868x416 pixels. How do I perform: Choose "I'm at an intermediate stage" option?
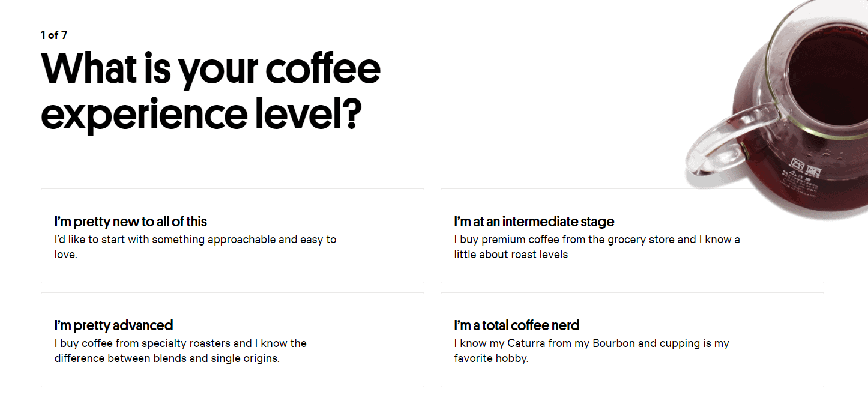click(x=631, y=235)
